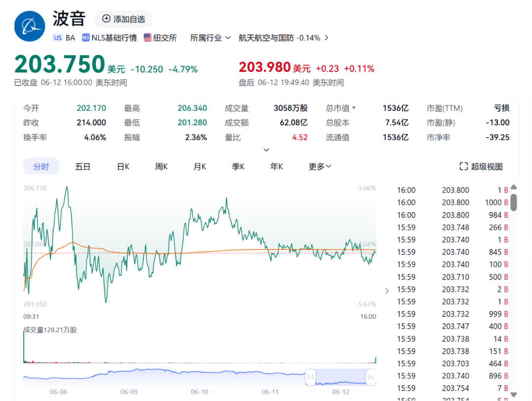532x401 pixels.
Task: Select the 15:59 trade of 999 shares
Action: point(453,314)
